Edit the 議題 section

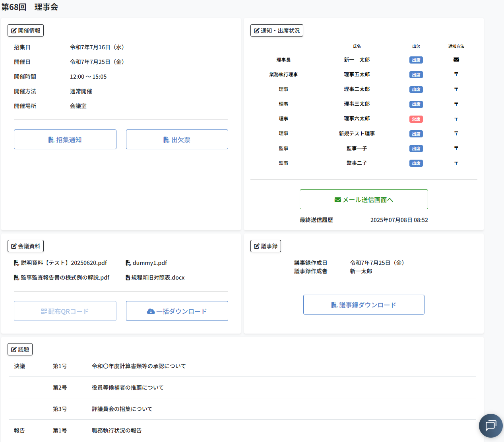[20, 349]
